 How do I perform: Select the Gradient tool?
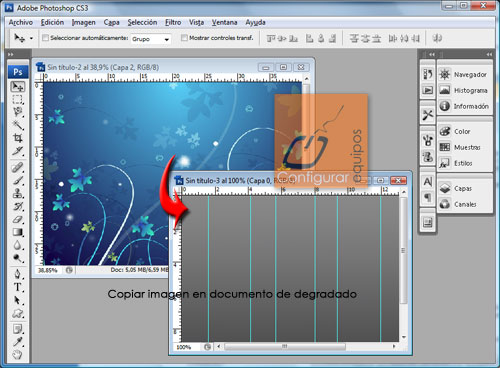click(18, 232)
